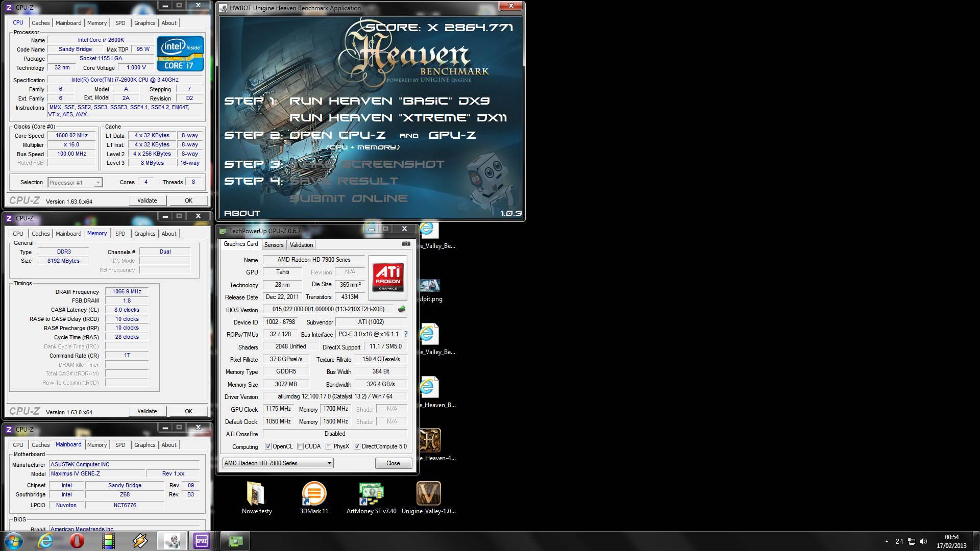Switch to the Sensors tab in GPU-Z

(x=274, y=245)
